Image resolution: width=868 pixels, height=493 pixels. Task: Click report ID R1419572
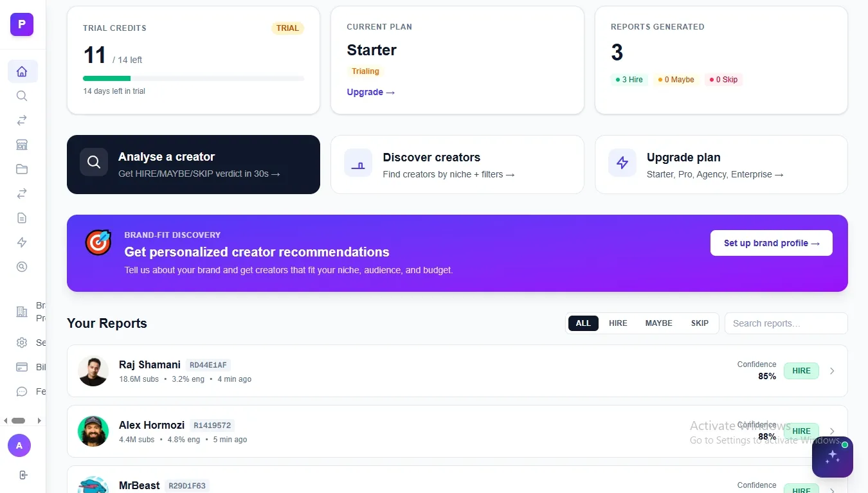tap(212, 426)
